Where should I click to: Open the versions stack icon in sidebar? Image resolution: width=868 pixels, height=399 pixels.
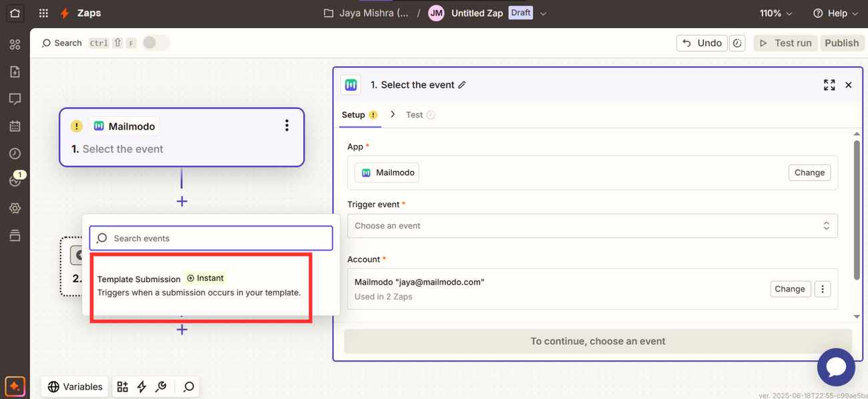tap(15, 235)
